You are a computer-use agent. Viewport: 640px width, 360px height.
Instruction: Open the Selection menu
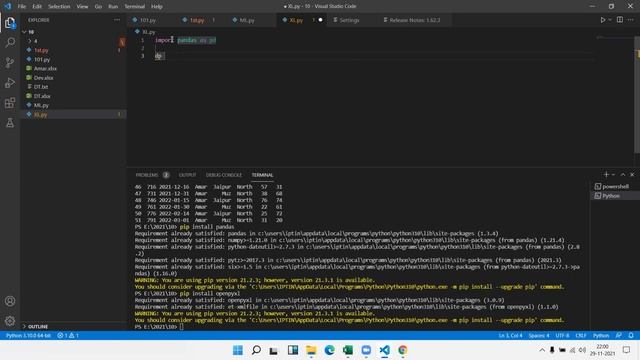[x=59, y=7]
